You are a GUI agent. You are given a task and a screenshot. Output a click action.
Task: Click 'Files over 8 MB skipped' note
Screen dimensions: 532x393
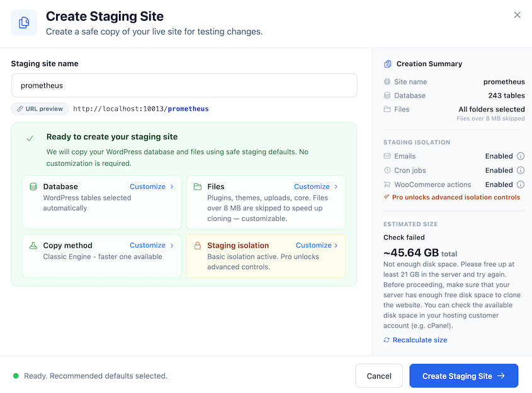pos(490,118)
